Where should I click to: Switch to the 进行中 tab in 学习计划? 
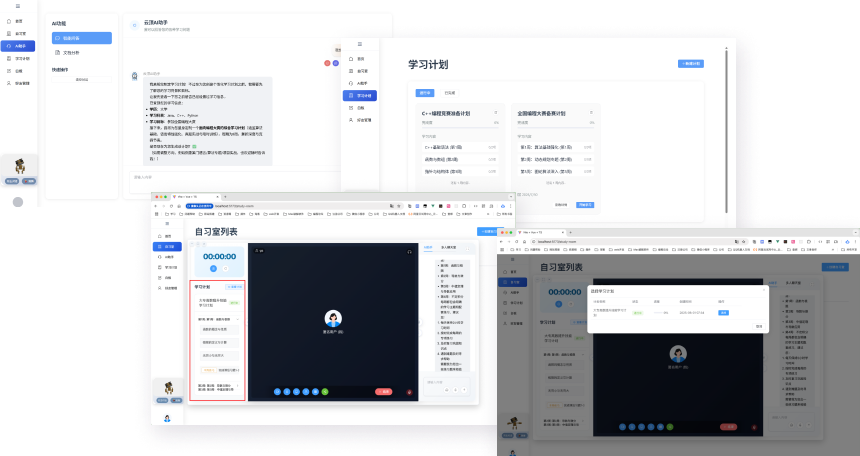click(425, 93)
